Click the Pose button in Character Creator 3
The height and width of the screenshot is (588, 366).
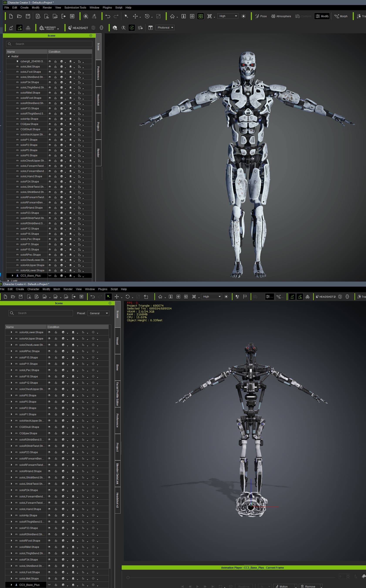(x=261, y=16)
